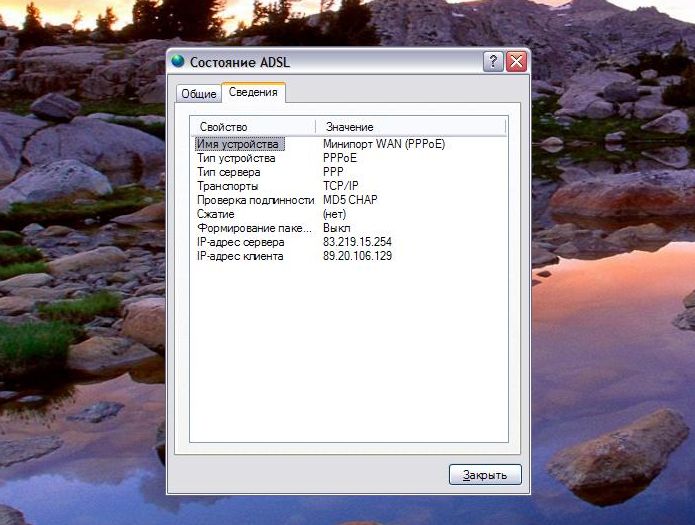Image resolution: width=695 pixels, height=525 pixels.
Task: Click the Свойство column header
Action: coord(253,127)
